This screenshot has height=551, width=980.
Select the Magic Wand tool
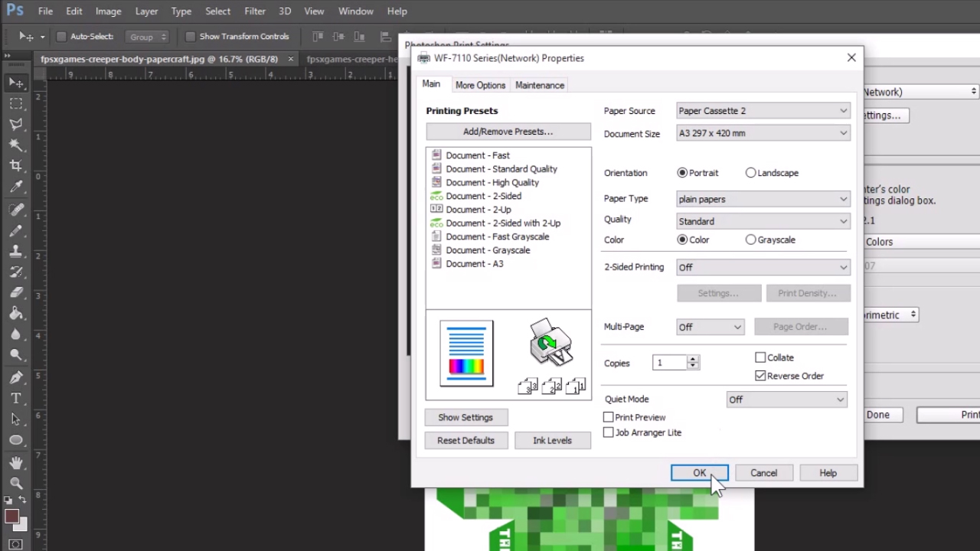click(x=16, y=145)
